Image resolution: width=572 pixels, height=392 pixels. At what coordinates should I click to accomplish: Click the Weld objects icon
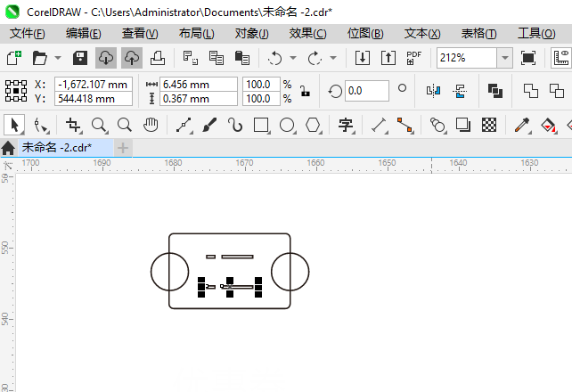[x=530, y=91]
